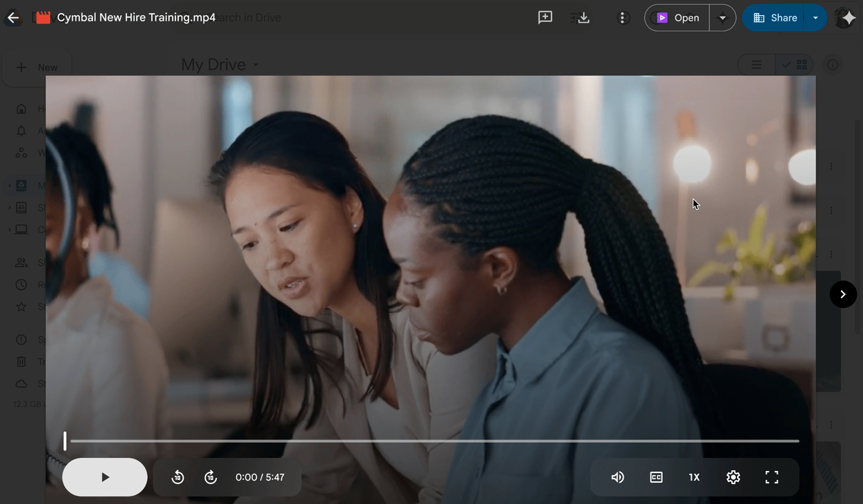This screenshot has width=863, height=504.
Task: Click the middle of the video progress bar
Action: (435, 441)
